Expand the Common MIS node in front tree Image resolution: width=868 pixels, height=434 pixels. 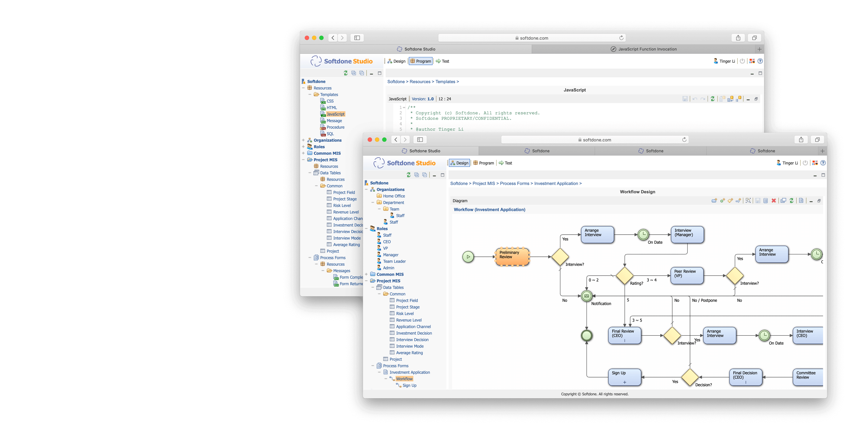(366, 274)
